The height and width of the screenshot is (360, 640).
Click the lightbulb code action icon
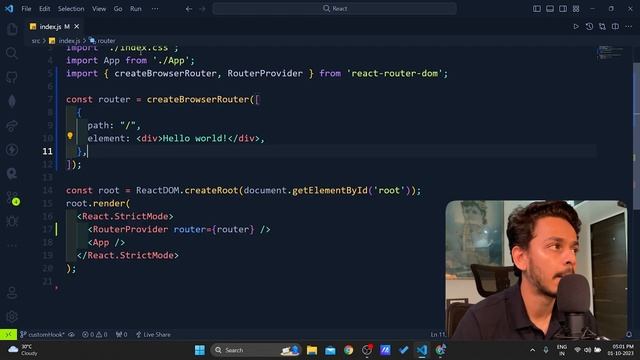pos(70,136)
